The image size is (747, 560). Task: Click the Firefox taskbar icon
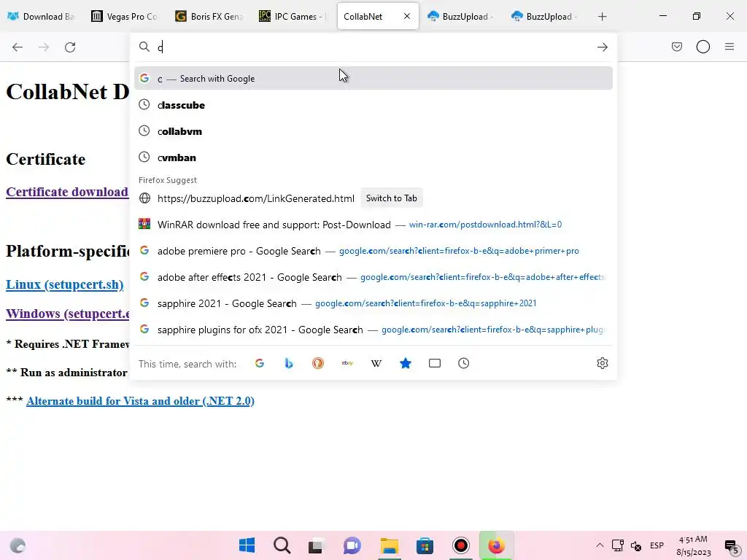point(496,545)
